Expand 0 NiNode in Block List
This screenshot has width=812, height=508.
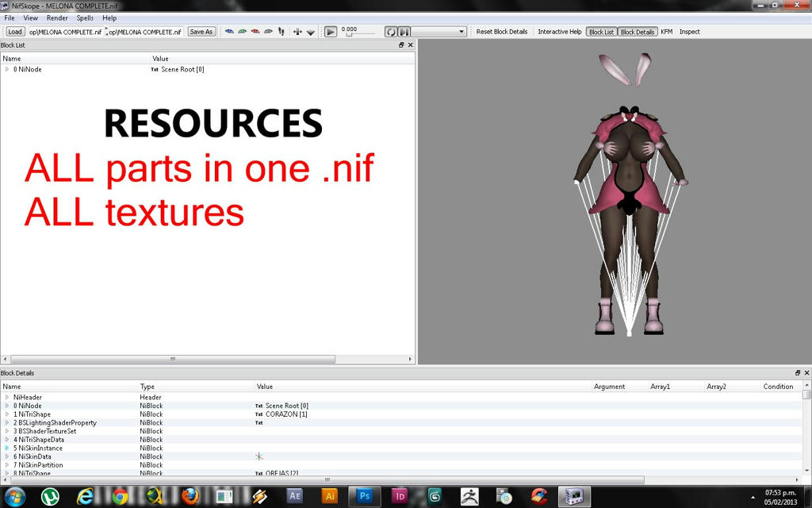pos(6,69)
